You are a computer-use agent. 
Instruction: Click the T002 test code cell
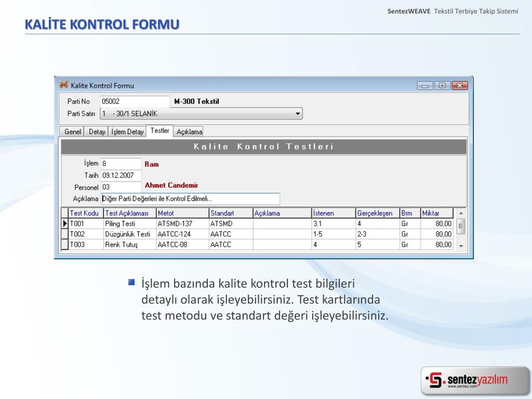point(86,234)
